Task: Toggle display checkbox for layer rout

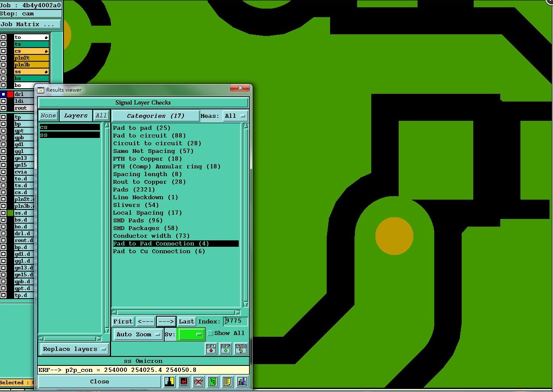Action: point(3,108)
